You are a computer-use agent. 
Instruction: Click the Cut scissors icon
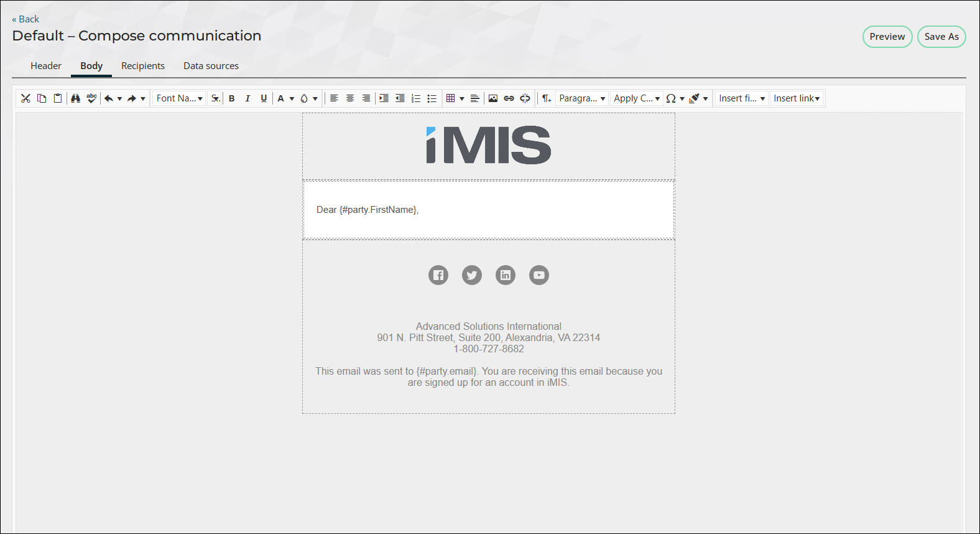click(x=25, y=98)
